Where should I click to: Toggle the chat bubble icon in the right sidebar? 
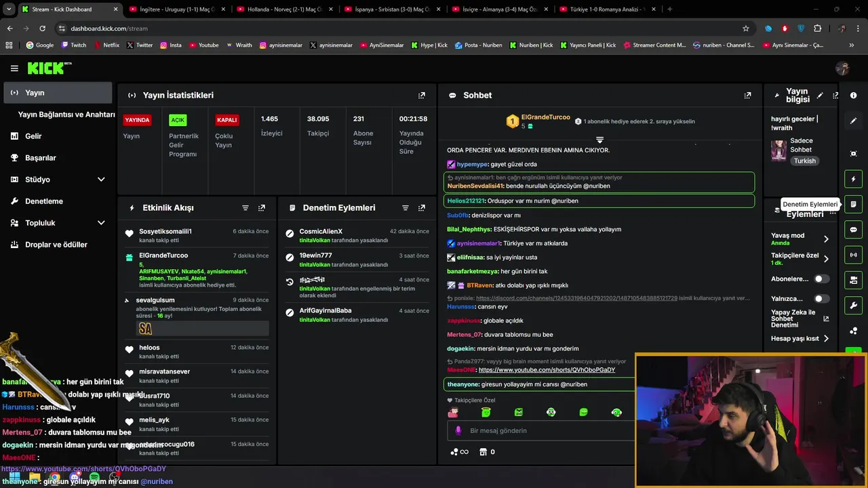854,230
